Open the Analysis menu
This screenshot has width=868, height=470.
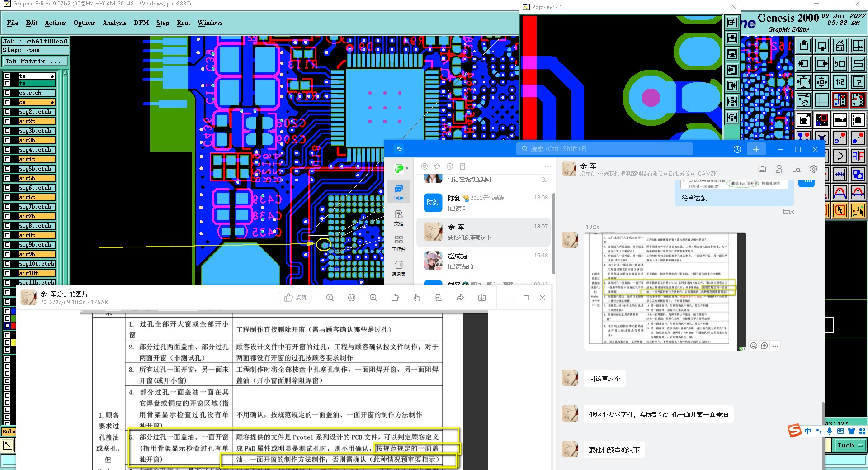pyautogui.click(x=114, y=23)
